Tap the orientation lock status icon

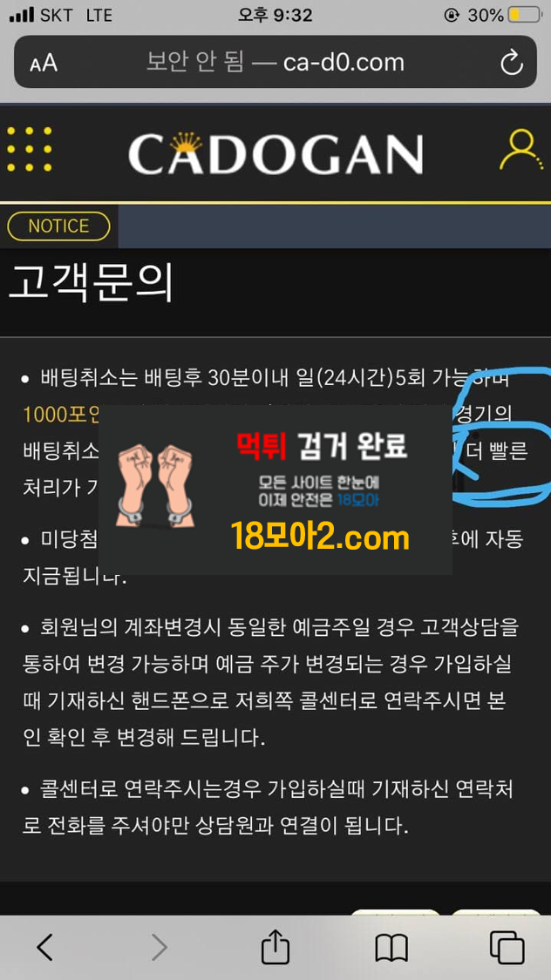click(451, 15)
